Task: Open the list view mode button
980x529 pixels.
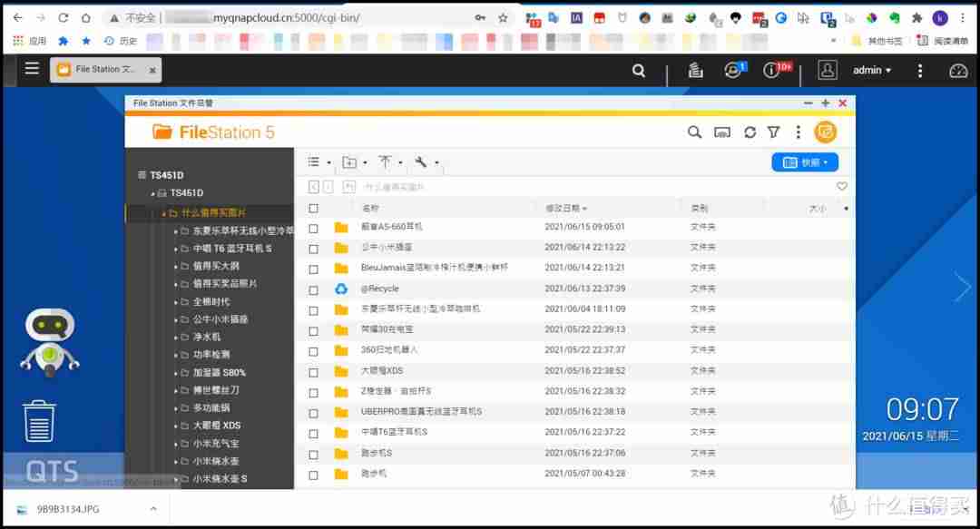Action: tap(314, 162)
